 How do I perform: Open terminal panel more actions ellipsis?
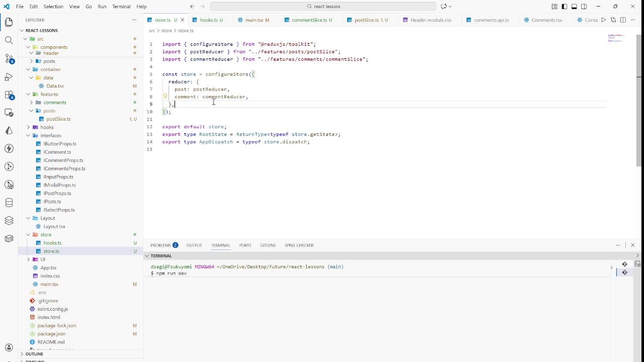(618, 245)
